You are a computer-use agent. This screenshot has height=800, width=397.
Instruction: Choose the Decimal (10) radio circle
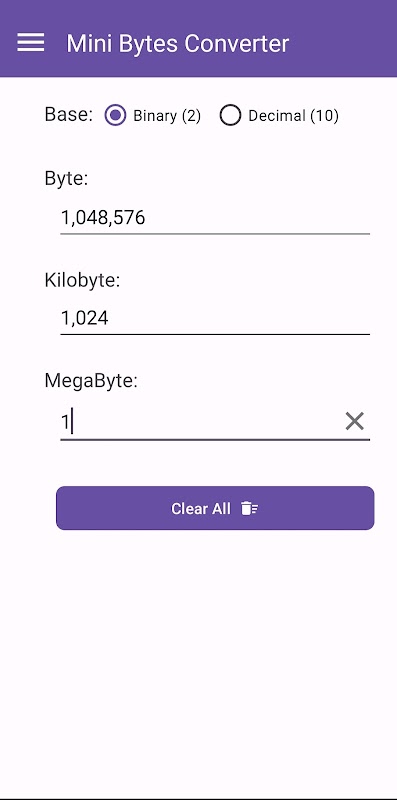click(x=230, y=115)
